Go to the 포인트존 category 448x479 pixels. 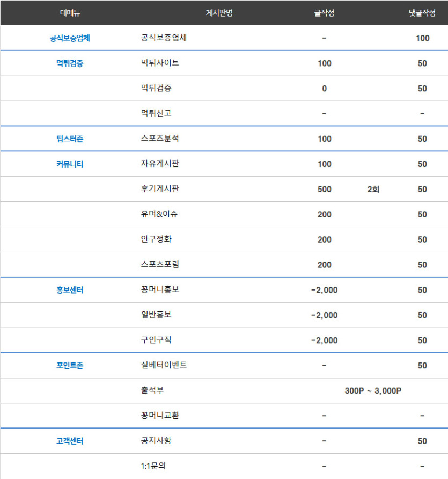(x=70, y=366)
